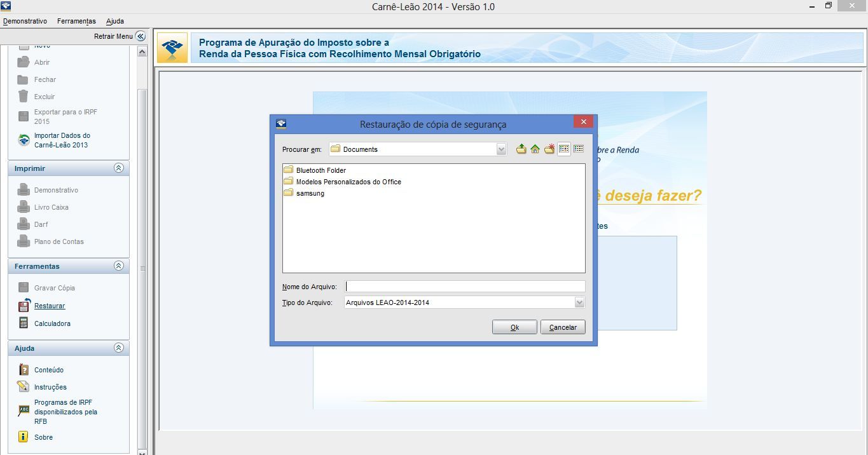Click the Home folder icon in dialog
The image size is (868, 455).
[535, 149]
